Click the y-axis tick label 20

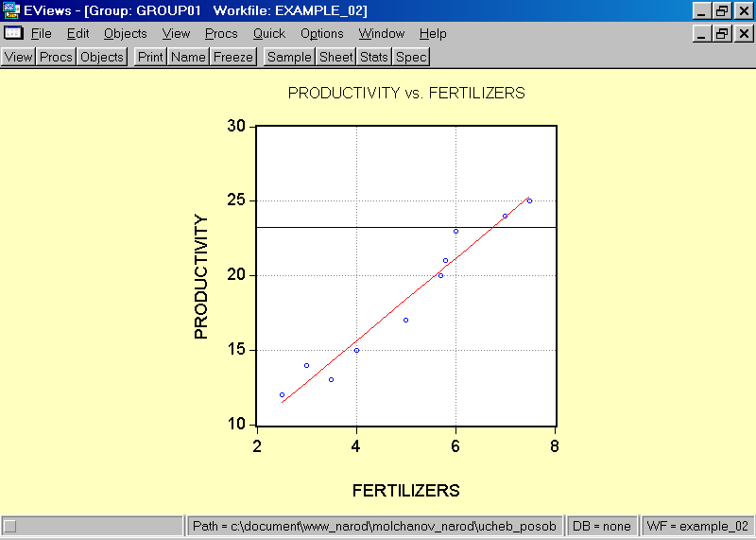(x=236, y=274)
